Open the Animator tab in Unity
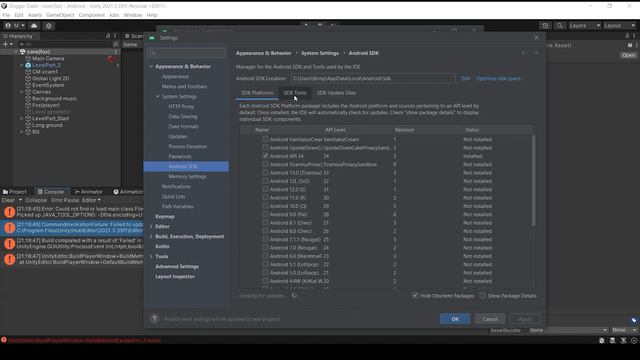This screenshot has height=360, width=640. click(89, 191)
